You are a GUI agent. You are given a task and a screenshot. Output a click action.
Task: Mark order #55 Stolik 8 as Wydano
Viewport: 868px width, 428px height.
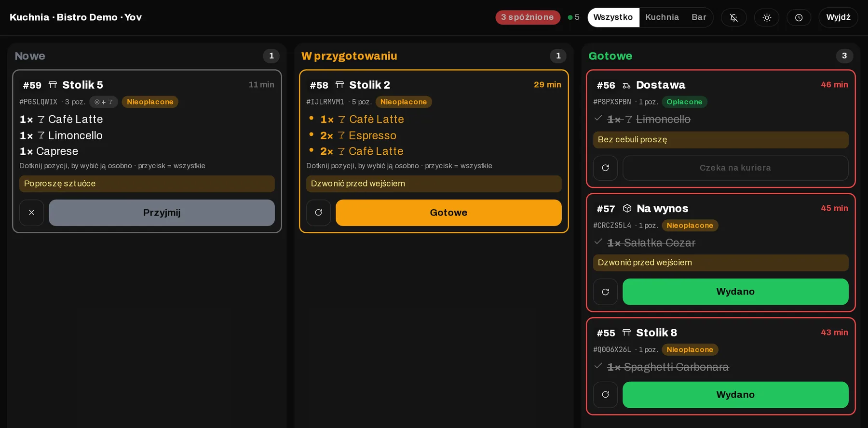[x=735, y=395]
